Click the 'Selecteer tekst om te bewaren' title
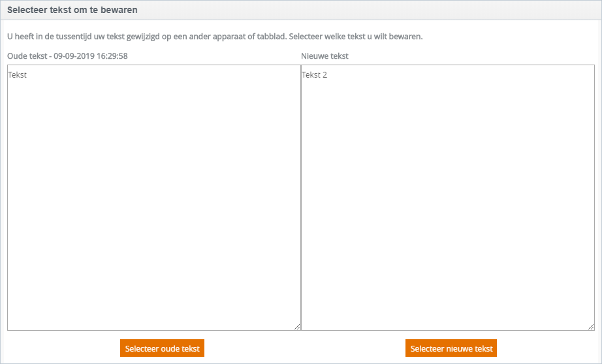The height and width of the screenshot is (364, 602). pos(72,10)
